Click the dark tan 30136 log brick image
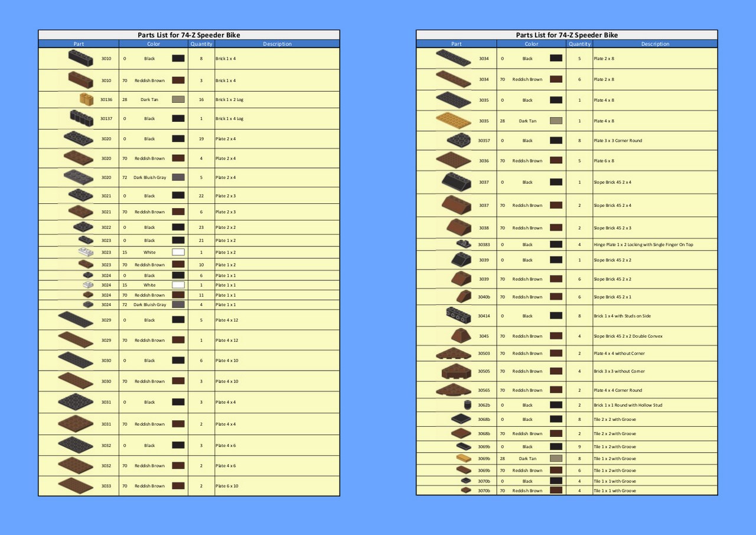 click(87, 99)
